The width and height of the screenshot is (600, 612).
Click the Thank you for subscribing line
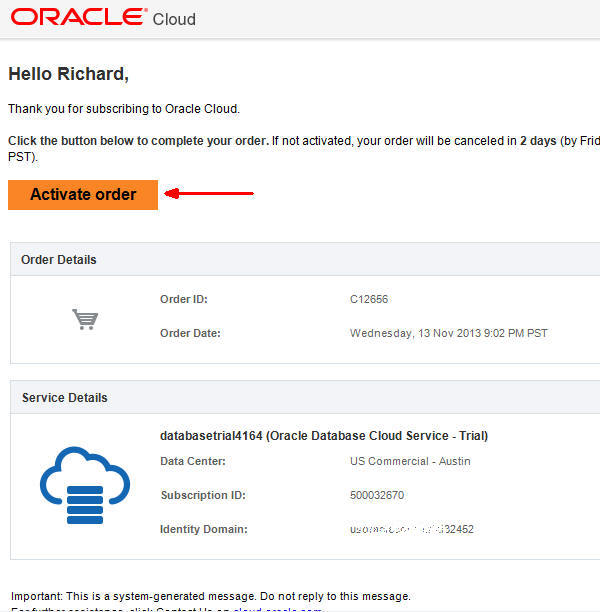pos(124,108)
